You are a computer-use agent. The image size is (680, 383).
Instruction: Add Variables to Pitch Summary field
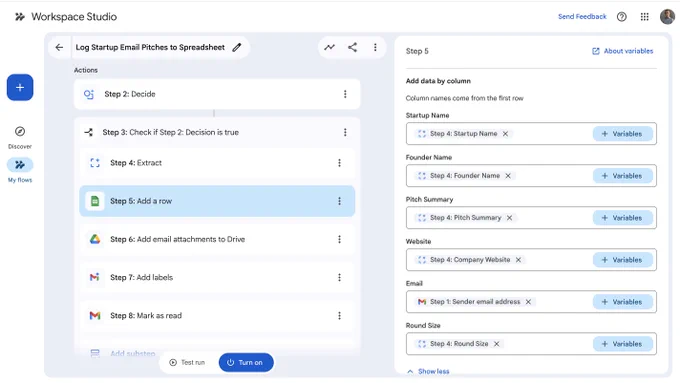(x=623, y=218)
